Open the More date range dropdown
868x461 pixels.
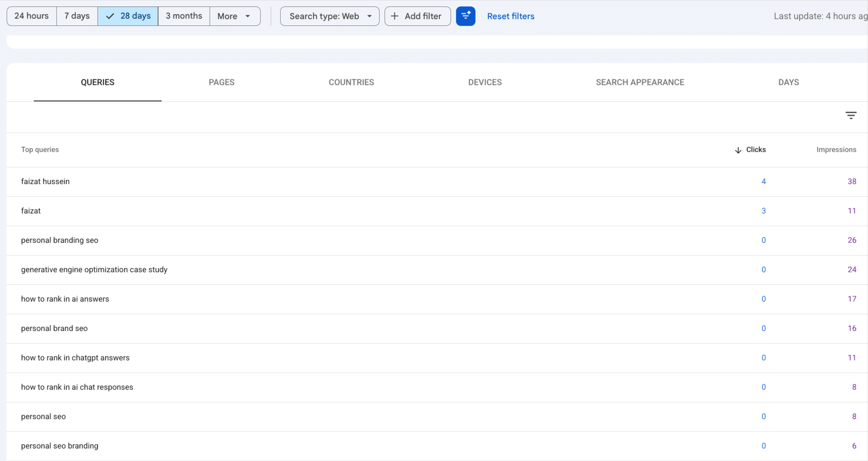(235, 16)
